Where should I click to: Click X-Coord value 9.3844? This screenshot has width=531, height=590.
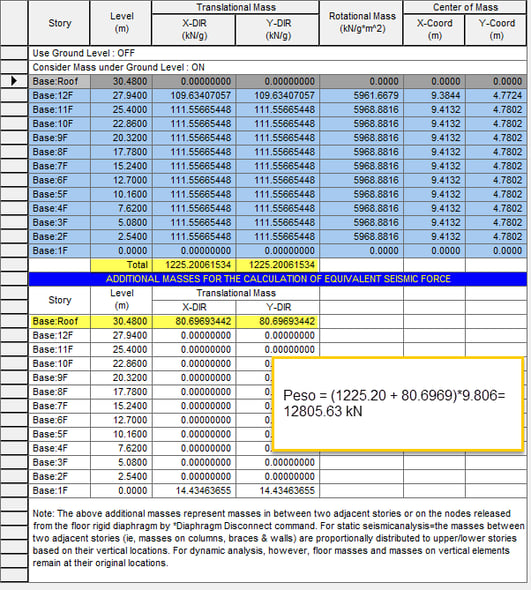pyautogui.click(x=434, y=96)
